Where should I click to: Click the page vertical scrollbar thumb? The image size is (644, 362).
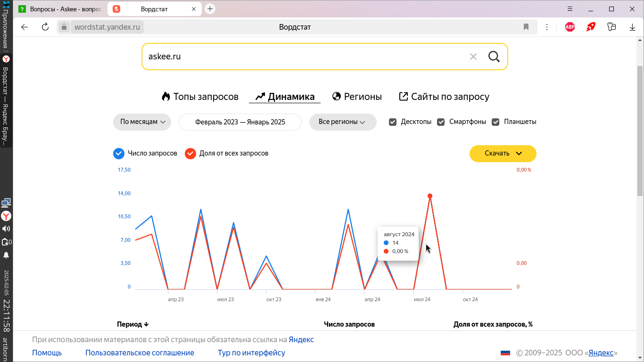(640, 131)
